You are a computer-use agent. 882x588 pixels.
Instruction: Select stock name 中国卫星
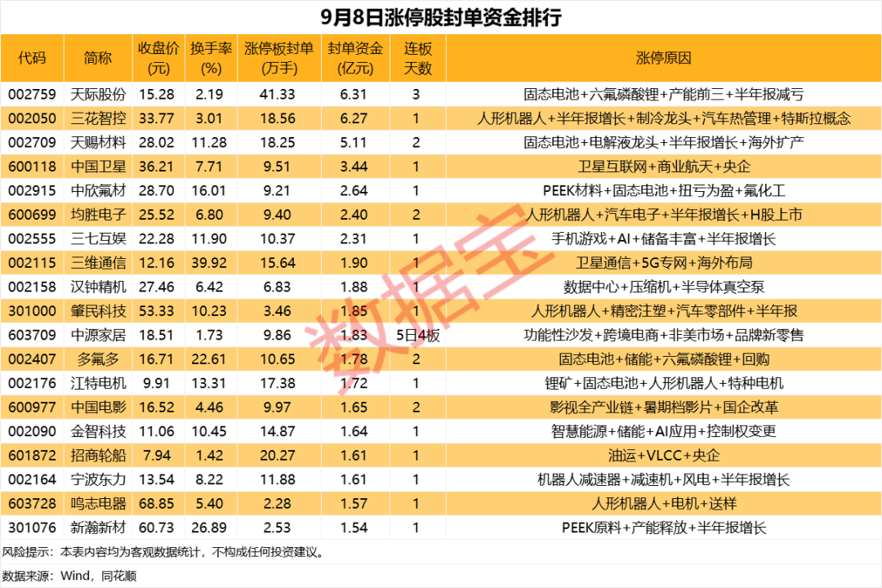[x=98, y=167]
